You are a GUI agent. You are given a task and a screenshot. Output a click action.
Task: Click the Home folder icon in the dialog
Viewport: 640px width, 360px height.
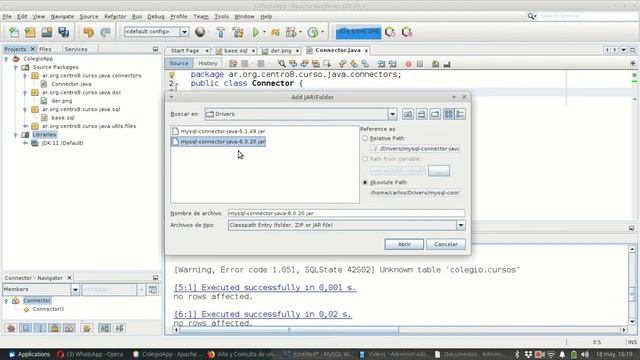[x=421, y=114]
